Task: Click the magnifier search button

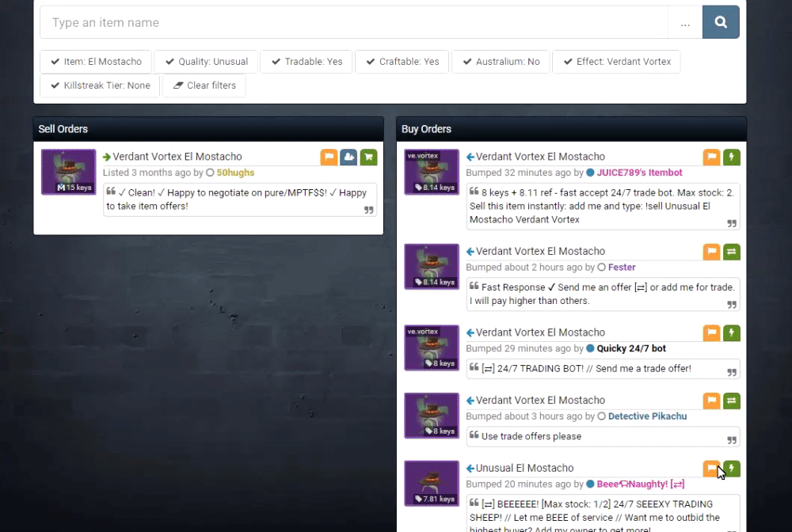Action: point(721,22)
